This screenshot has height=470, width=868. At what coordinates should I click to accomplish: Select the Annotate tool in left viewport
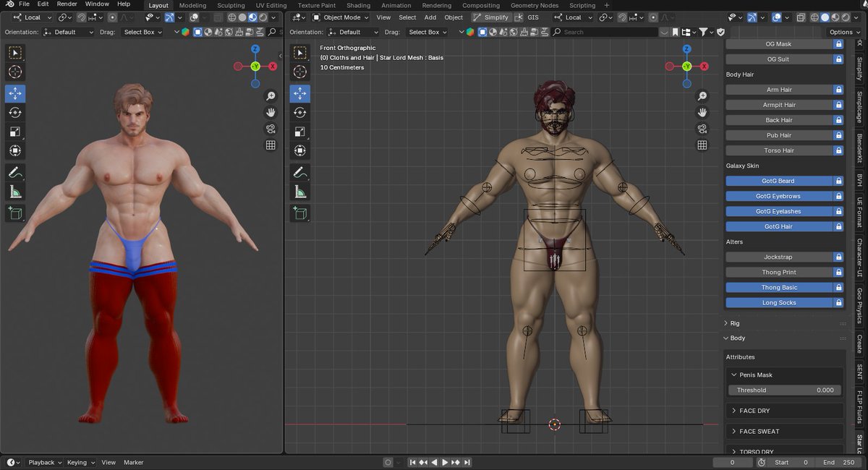[x=15, y=172]
